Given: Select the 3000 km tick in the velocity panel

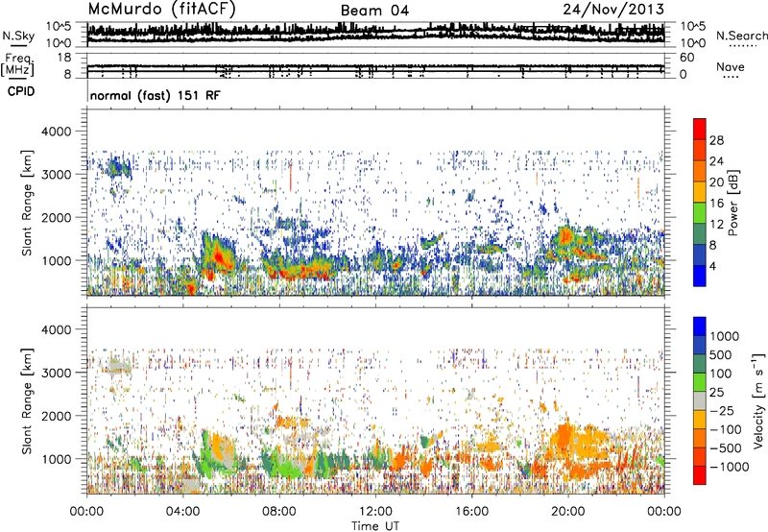Looking at the screenshot, I should point(56,373).
